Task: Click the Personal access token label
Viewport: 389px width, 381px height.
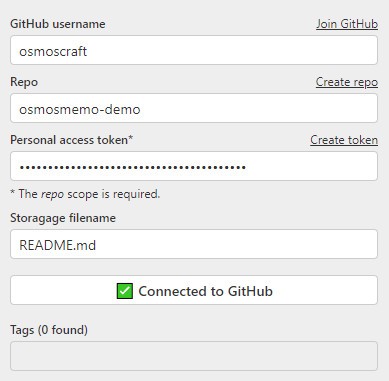Action: [72, 140]
